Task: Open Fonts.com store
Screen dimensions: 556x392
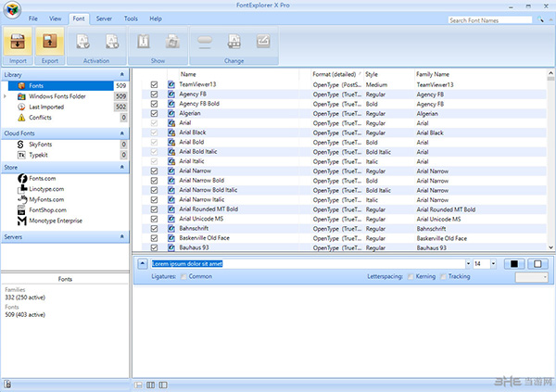Action: 42,179
